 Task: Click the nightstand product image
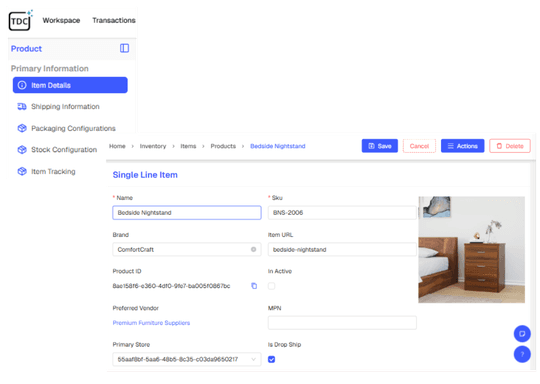click(x=471, y=250)
